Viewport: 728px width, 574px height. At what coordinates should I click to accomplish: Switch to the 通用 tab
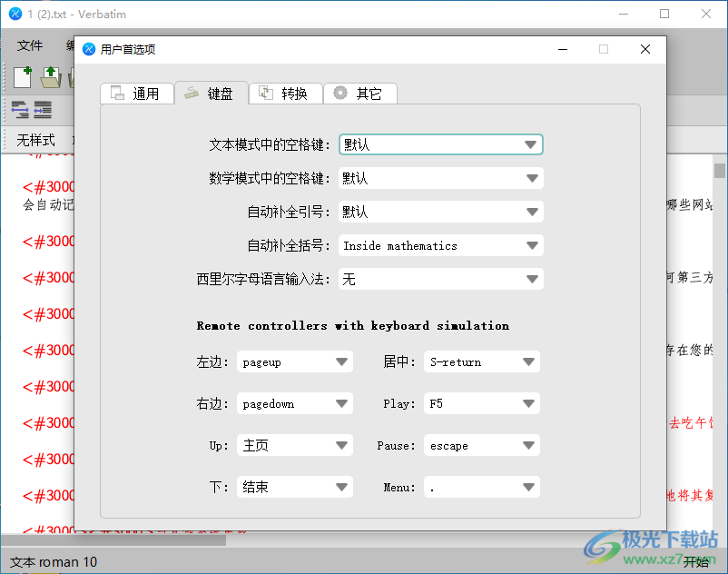click(137, 94)
